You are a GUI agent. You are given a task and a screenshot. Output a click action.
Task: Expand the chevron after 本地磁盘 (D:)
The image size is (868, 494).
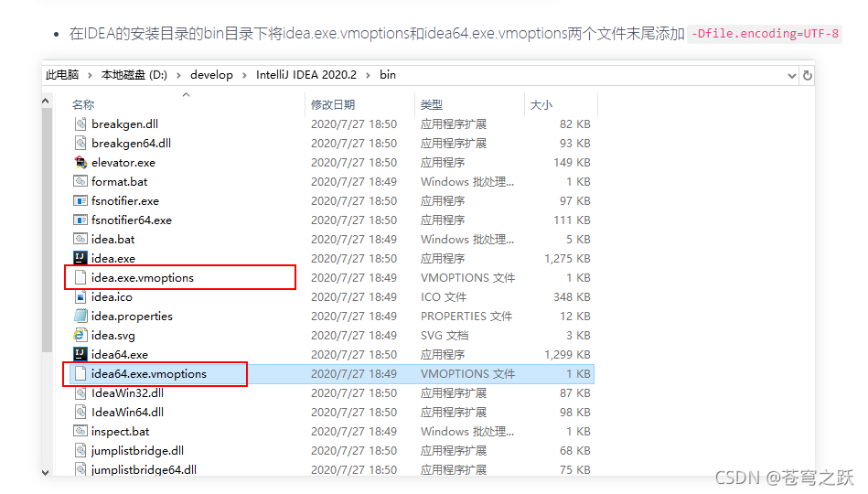(x=178, y=75)
